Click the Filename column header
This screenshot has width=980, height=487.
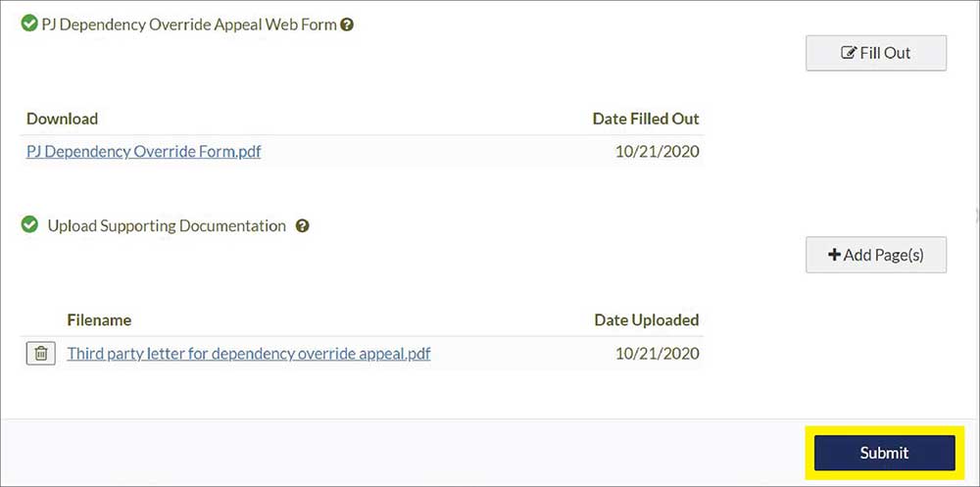tap(99, 320)
